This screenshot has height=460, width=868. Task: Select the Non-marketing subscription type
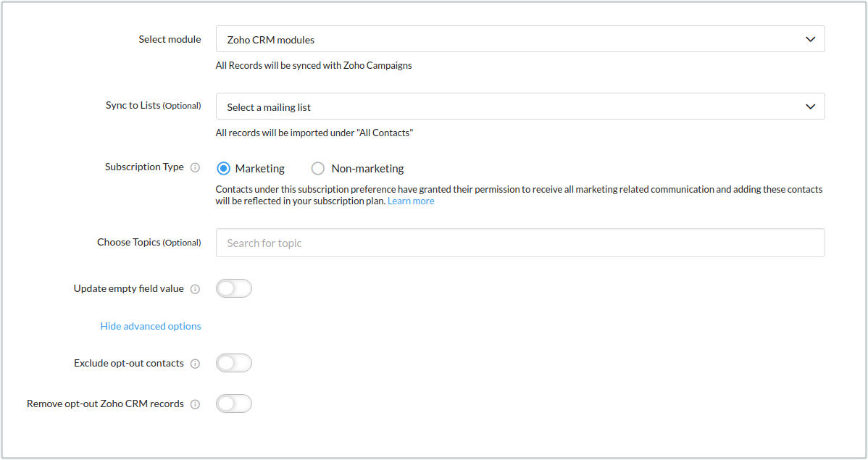click(318, 168)
